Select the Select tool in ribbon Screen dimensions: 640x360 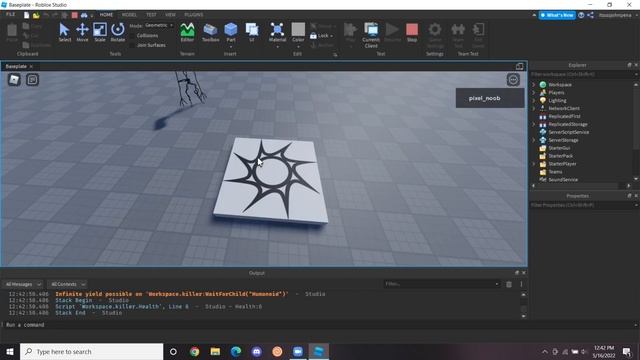[x=64, y=32]
